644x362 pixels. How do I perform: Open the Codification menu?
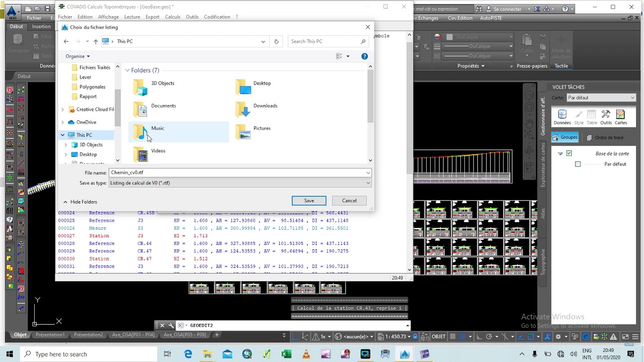click(x=217, y=17)
